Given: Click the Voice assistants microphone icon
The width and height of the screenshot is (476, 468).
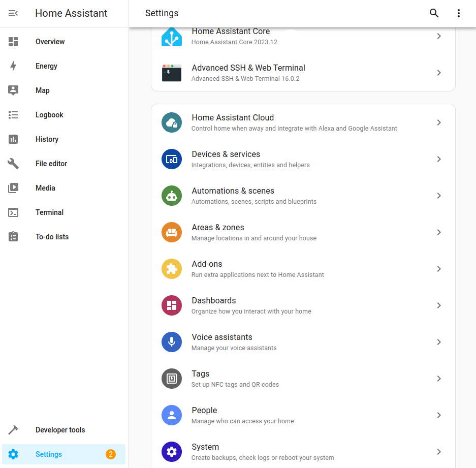Looking at the screenshot, I should click(172, 342).
